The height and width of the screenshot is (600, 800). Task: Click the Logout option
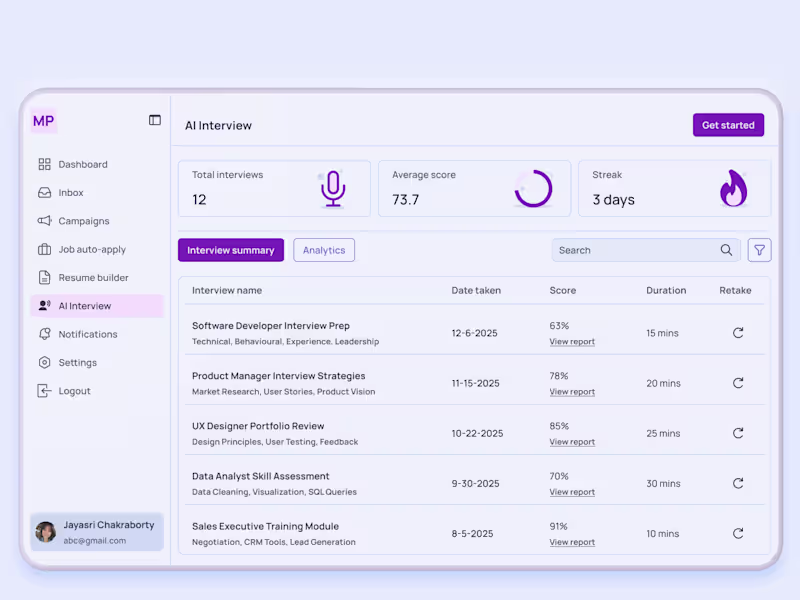click(77, 390)
